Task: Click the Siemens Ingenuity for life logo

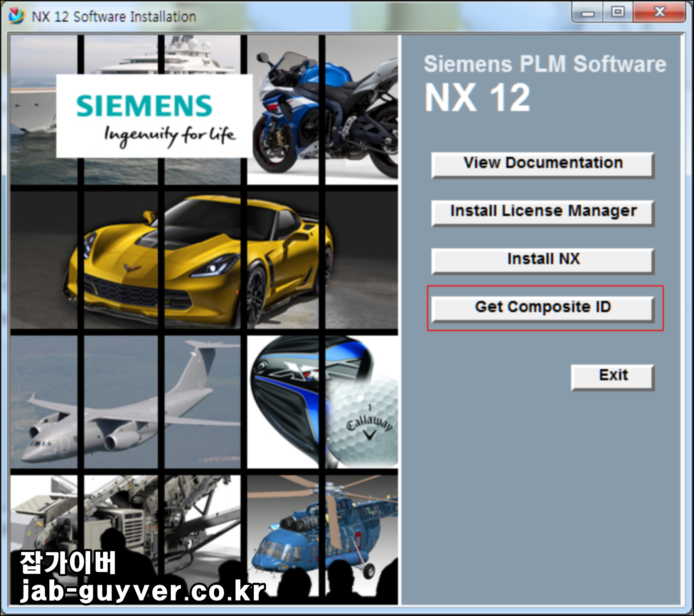Action: coord(154,116)
